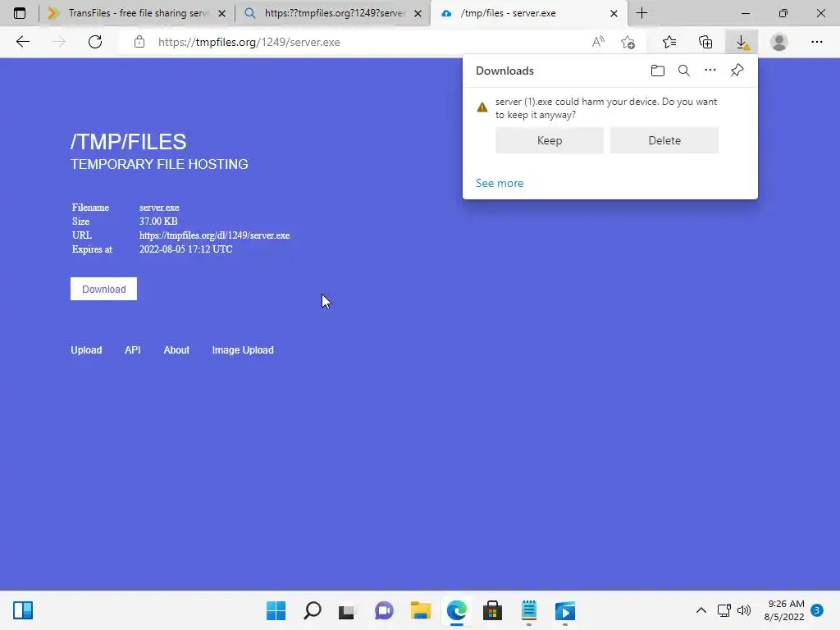Click the See more link
Viewport: 840px width, 630px height.
click(x=500, y=183)
